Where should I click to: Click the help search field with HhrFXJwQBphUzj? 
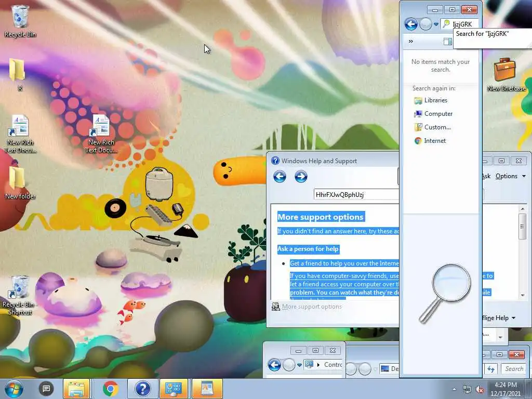(356, 194)
